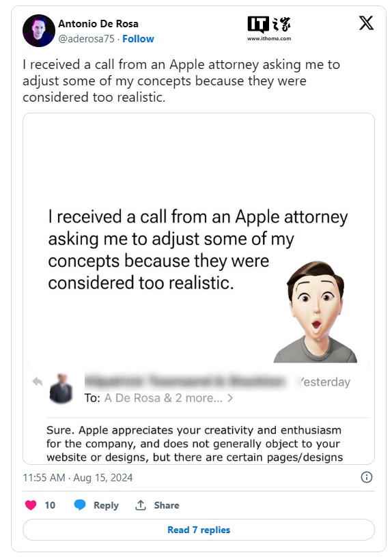This screenshot has width=392, height=557.
Task: Open Antonio De Rosa's profile avatar
Action: click(39, 31)
